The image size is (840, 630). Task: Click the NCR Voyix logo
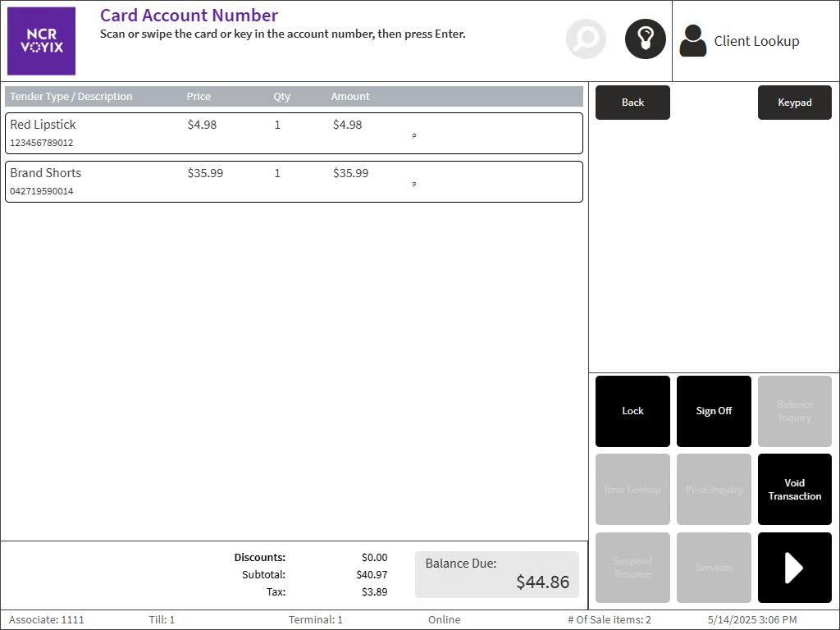(x=41, y=41)
